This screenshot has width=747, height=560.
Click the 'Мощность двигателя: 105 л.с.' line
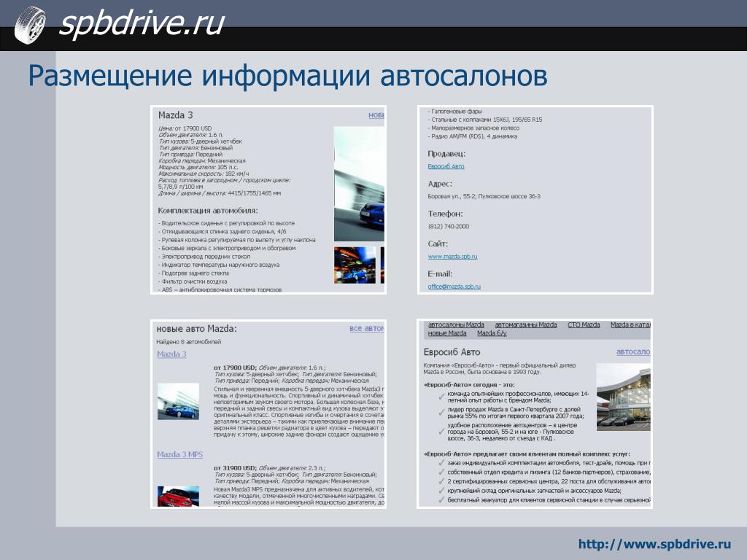click(198, 168)
